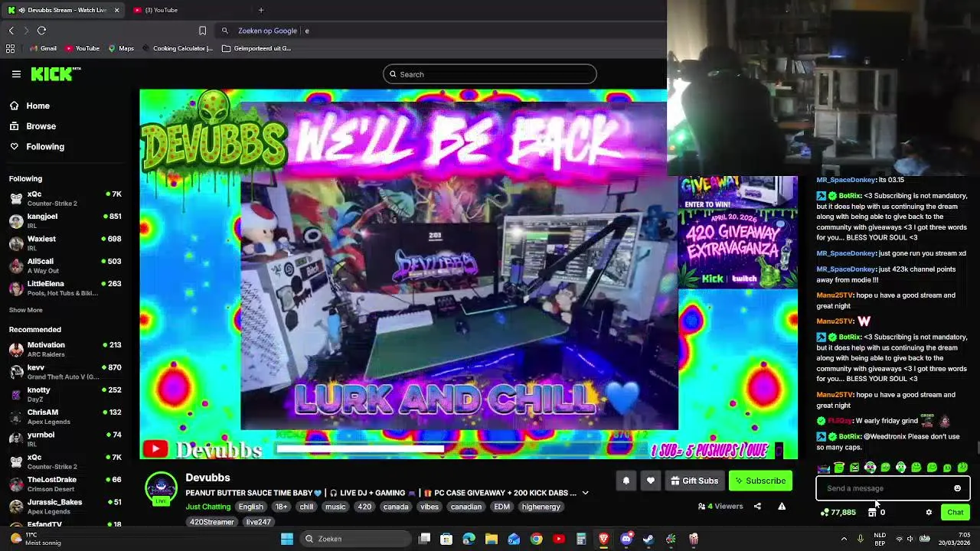
Task: Open LittleElena channel in sidebar
Action: coord(65,288)
